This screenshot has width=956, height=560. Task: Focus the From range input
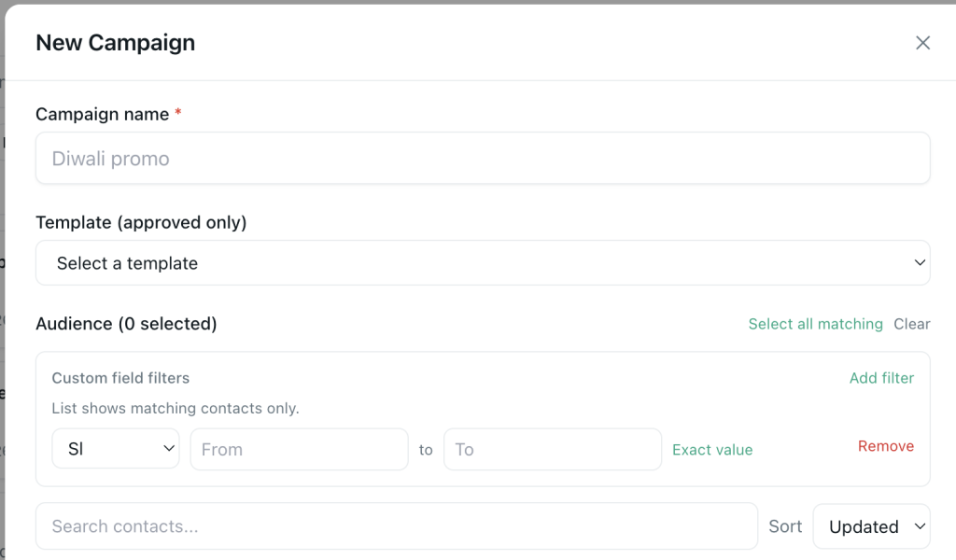(299, 449)
